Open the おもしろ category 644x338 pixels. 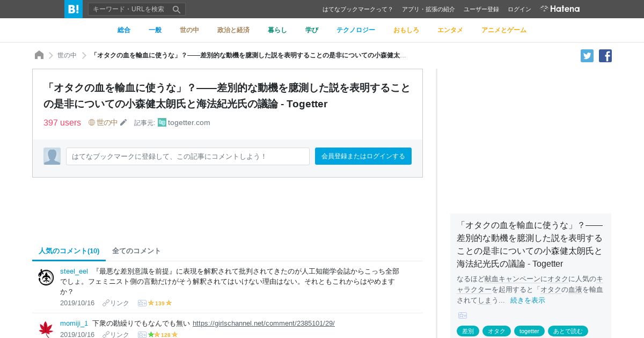pos(406,30)
